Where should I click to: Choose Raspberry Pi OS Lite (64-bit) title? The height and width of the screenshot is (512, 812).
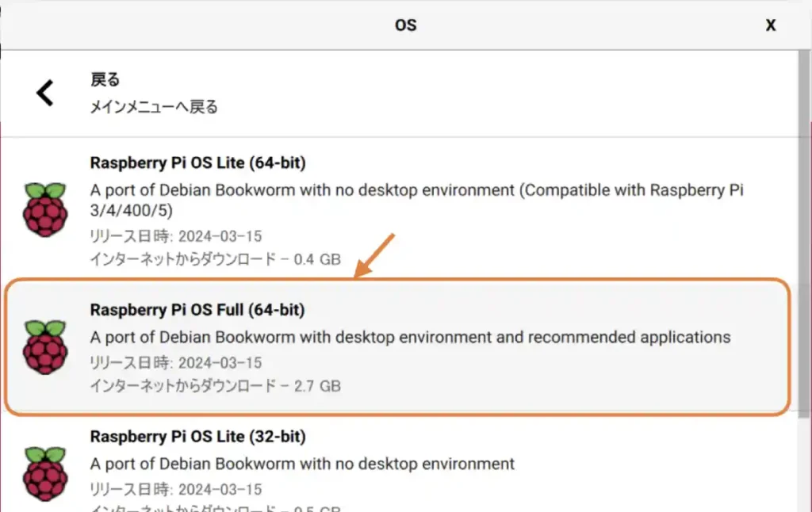(x=197, y=162)
